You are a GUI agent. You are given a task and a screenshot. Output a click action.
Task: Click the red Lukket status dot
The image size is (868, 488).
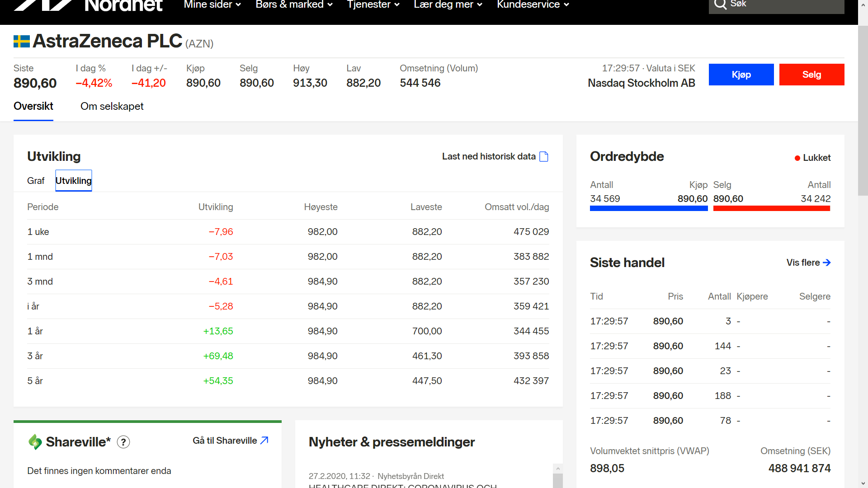click(x=797, y=158)
